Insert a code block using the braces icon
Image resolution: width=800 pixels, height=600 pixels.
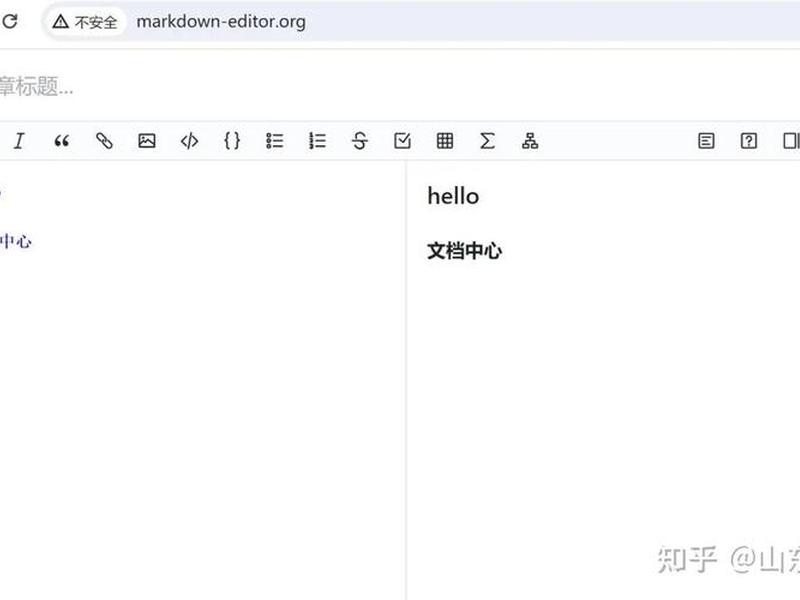click(x=232, y=141)
